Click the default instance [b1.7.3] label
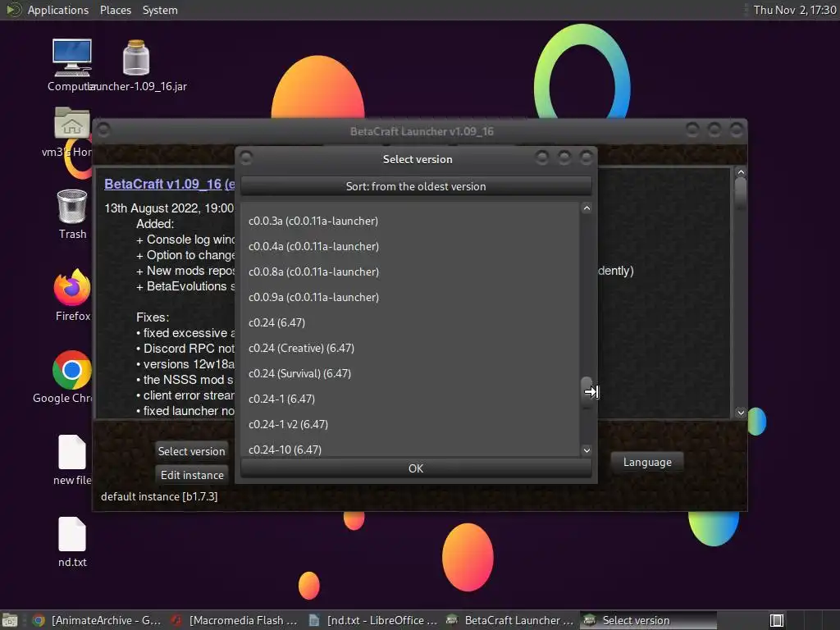The width and height of the screenshot is (840, 630). (159, 496)
